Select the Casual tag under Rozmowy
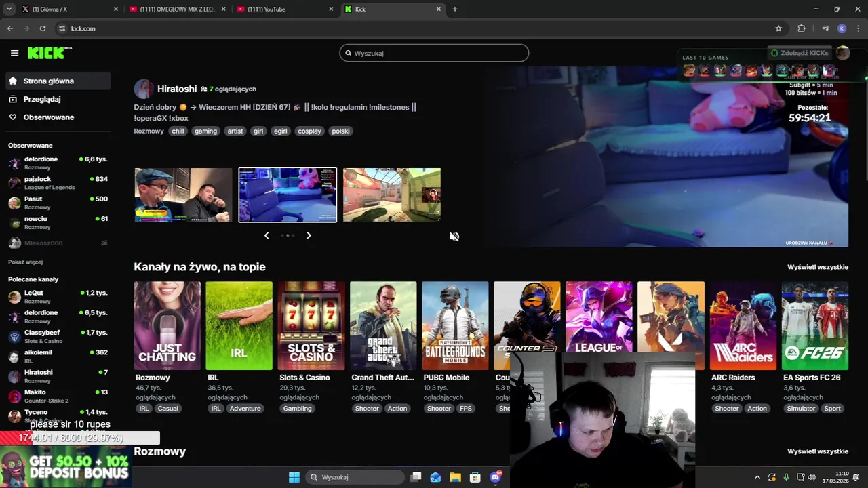Screen dimensions: 868x488 click(x=168, y=409)
